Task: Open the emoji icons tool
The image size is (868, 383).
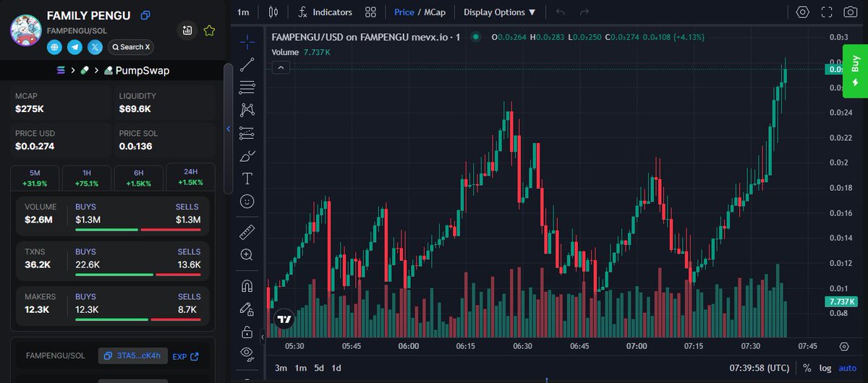Action: 247,202
